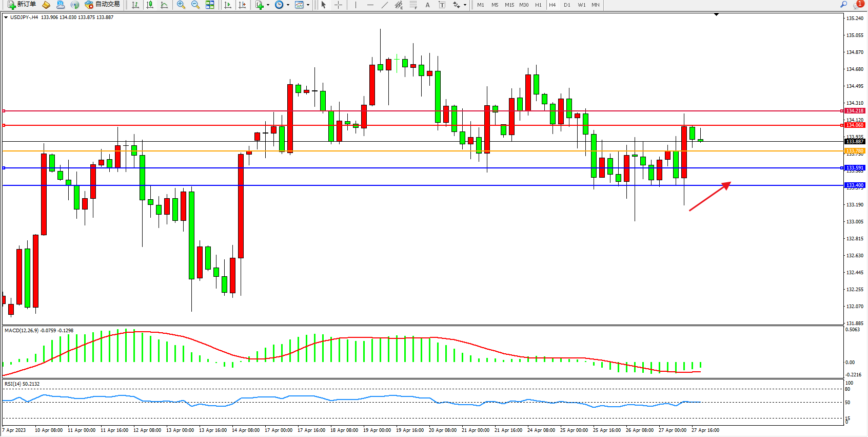Select the M15 timeframe

click(509, 5)
